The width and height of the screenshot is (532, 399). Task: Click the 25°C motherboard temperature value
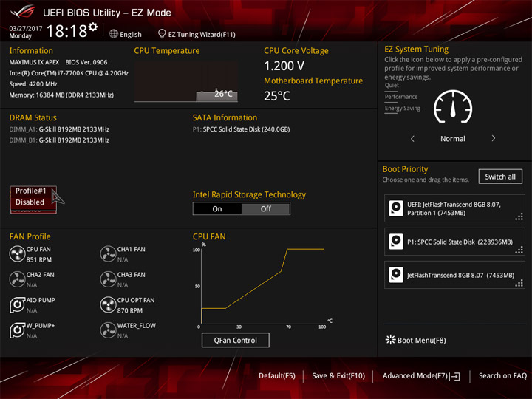(x=277, y=96)
